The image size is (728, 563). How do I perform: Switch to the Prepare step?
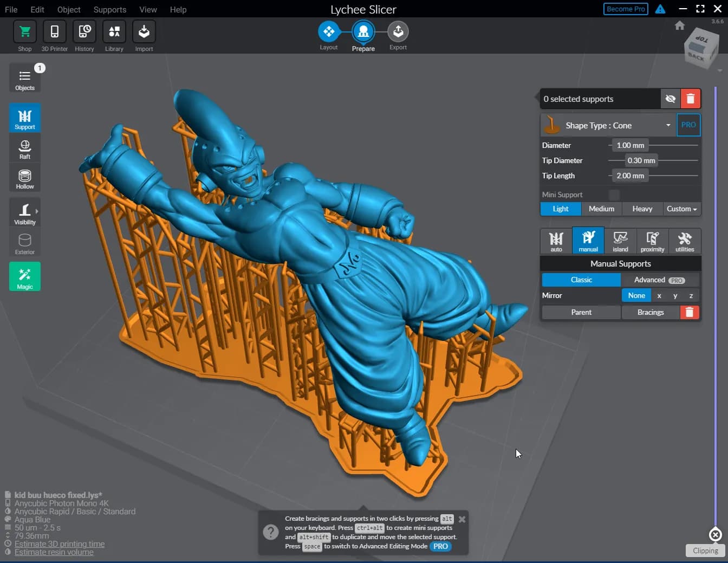click(363, 32)
